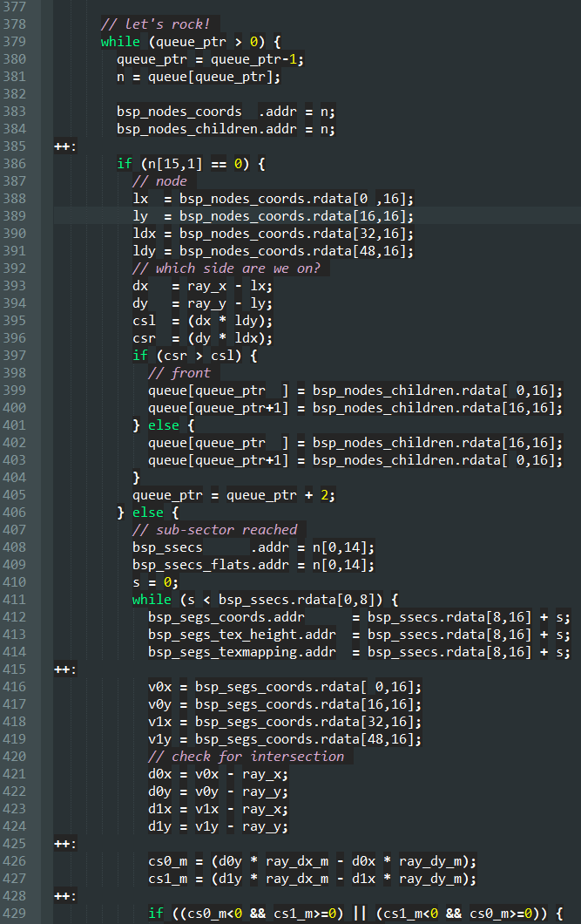Click the closing brace on line 404

tap(136, 478)
